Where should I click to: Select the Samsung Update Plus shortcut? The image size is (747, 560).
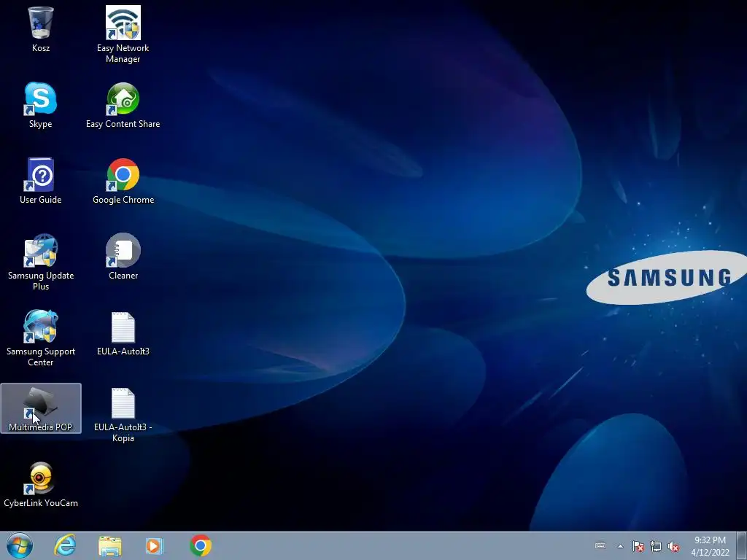(41, 262)
